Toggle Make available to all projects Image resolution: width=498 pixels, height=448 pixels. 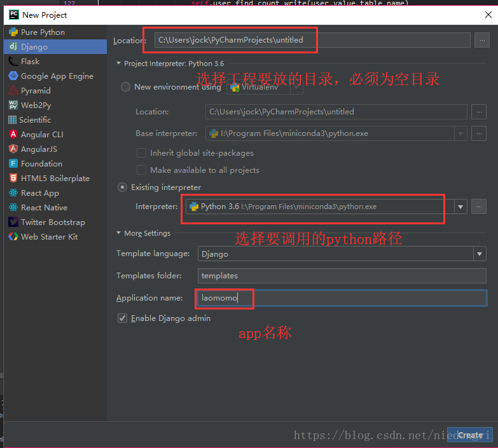[x=141, y=170]
